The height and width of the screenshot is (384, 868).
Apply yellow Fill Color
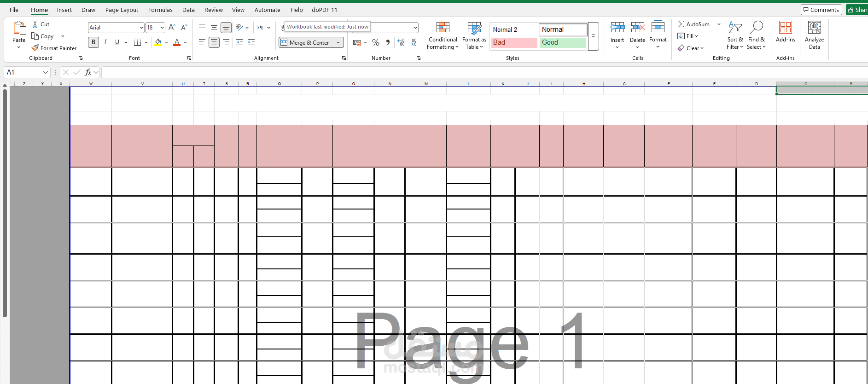pos(158,42)
